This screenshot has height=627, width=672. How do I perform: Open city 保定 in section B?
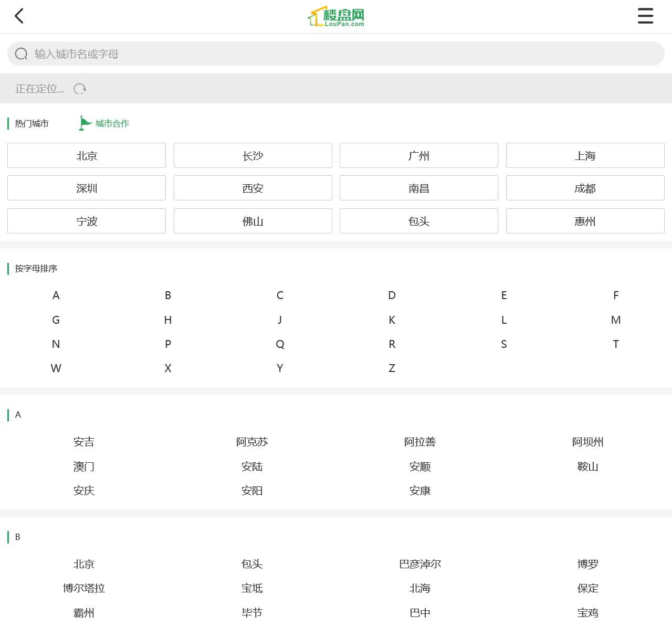[x=587, y=589]
